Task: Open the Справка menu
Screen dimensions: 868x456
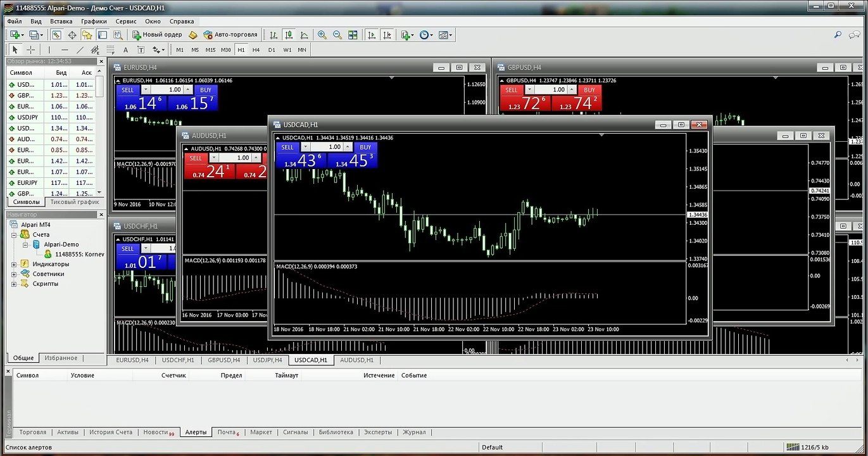Action: pos(182,21)
